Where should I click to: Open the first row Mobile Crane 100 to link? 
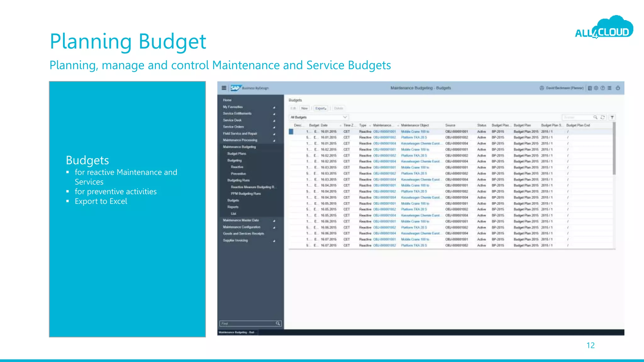[x=415, y=132]
